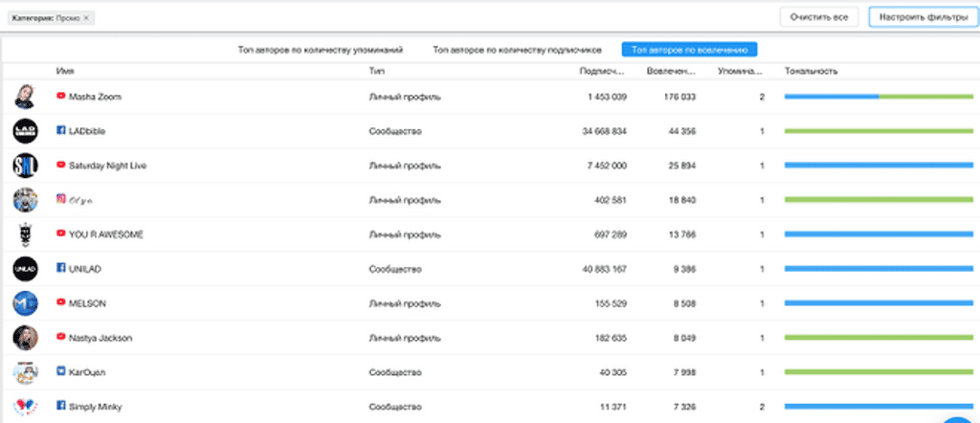Switch to top authors by subscribers tab
980x423 pixels.
(x=518, y=50)
